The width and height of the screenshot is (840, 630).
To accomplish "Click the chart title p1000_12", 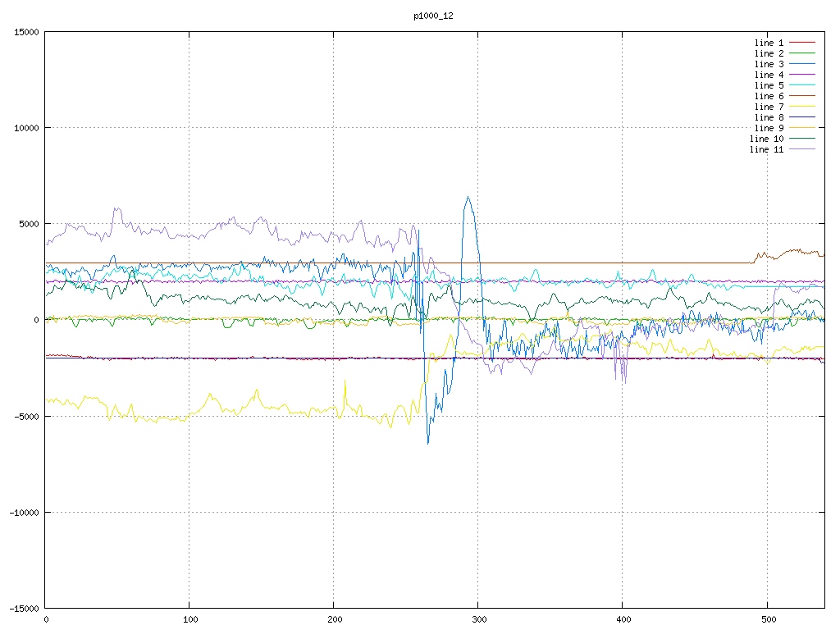I will 433,16.
